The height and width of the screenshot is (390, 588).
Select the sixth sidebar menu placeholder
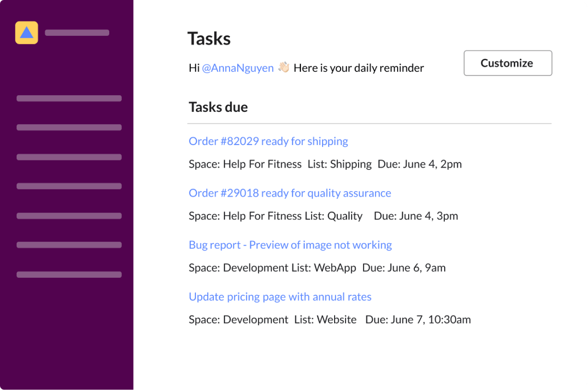point(69,245)
